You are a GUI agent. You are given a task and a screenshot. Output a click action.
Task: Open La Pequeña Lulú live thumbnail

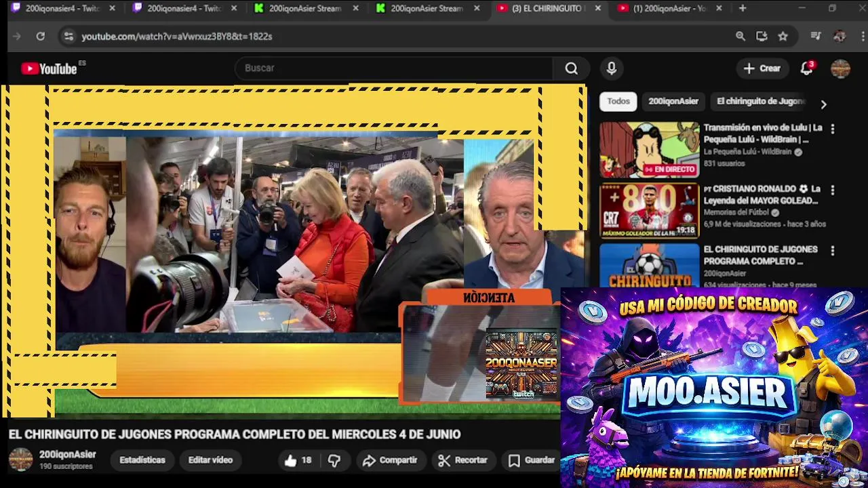click(649, 150)
